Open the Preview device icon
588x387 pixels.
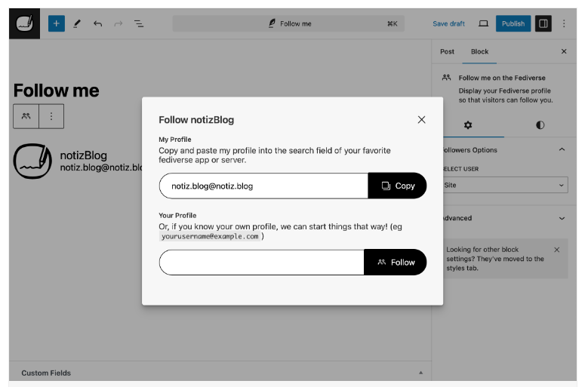(483, 23)
